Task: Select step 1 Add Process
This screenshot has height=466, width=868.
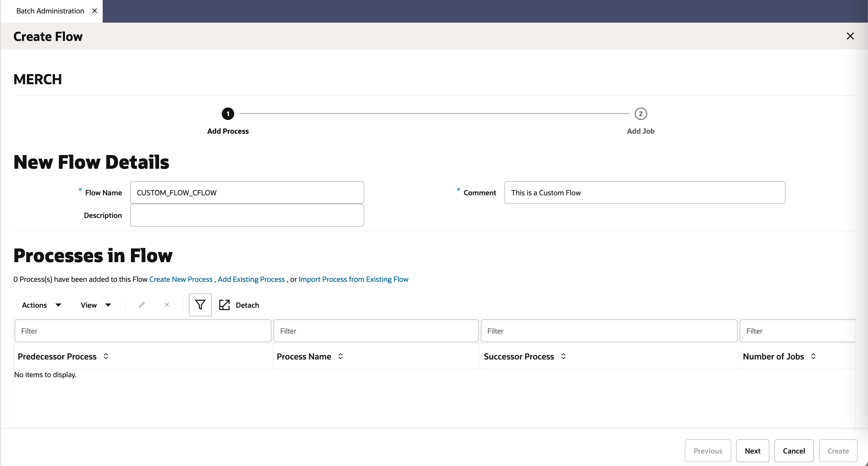Action: (x=228, y=114)
